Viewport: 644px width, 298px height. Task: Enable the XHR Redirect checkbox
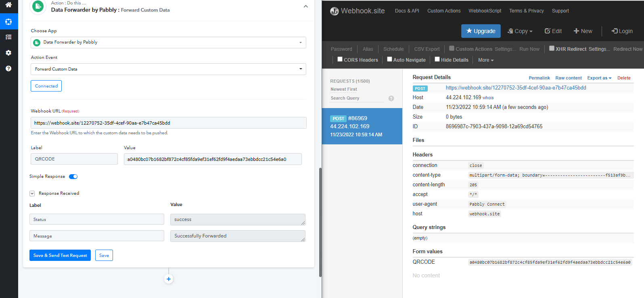pos(552,48)
